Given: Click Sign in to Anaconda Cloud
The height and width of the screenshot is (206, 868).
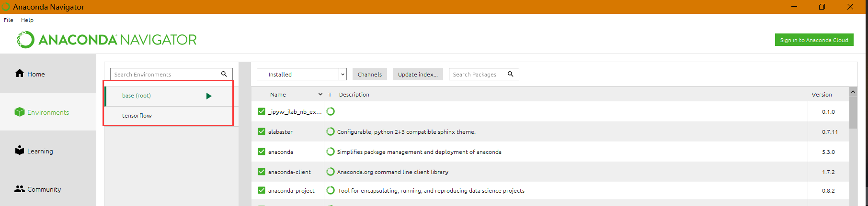Looking at the screenshot, I should coord(814,40).
